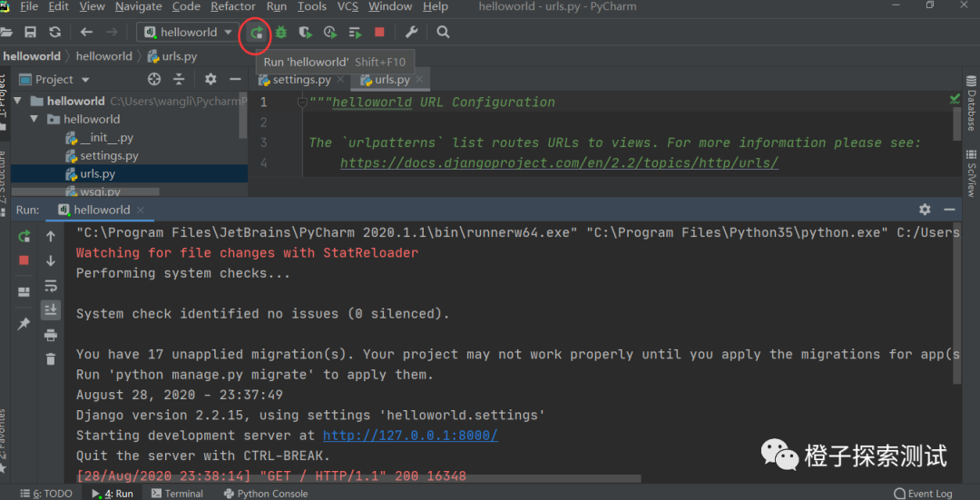The height and width of the screenshot is (500, 980).
Task: Open the Python Console tool window
Action: pyautogui.click(x=266, y=493)
